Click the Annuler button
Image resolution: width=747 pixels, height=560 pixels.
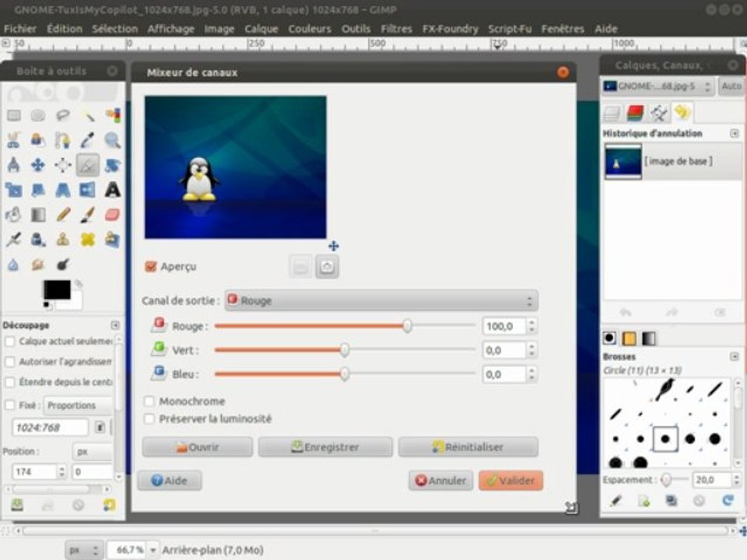tap(440, 481)
